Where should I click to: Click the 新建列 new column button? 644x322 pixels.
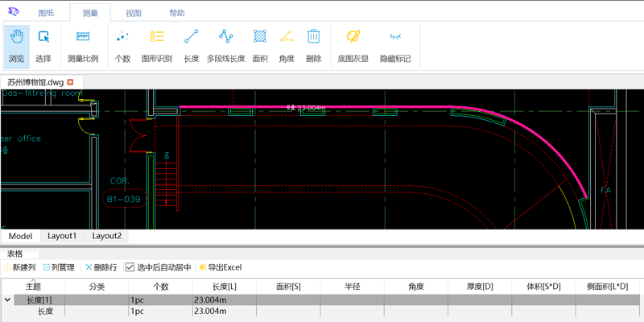tap(20, 267)
